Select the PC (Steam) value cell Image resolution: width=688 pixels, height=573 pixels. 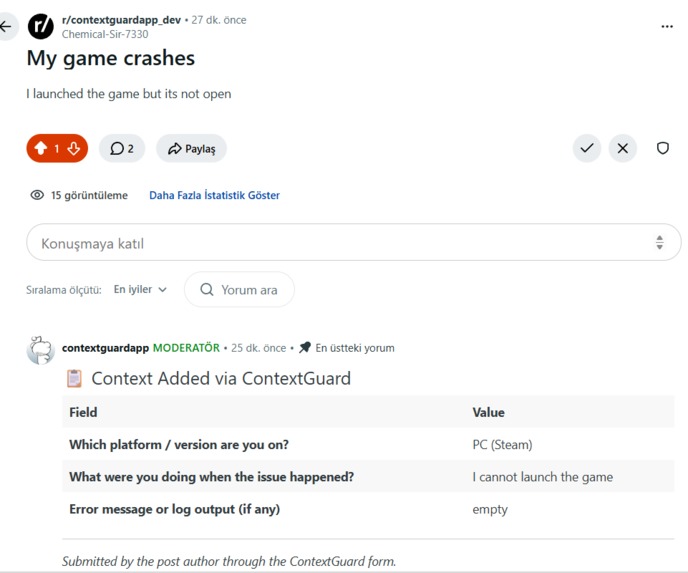502,444
